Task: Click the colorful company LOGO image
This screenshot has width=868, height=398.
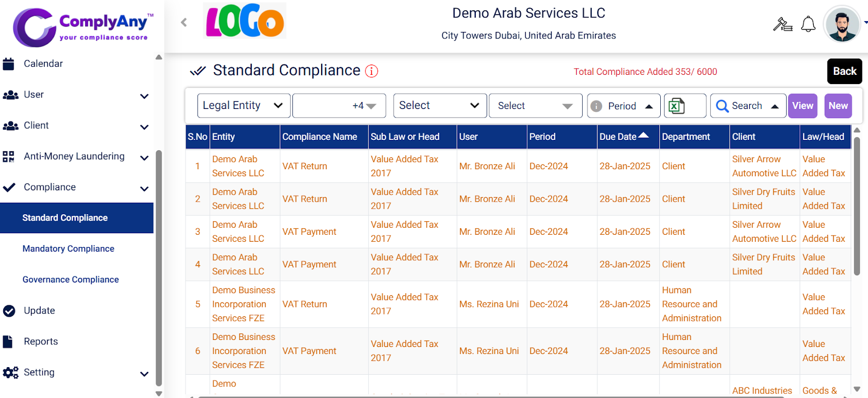Action: [245, 22]
